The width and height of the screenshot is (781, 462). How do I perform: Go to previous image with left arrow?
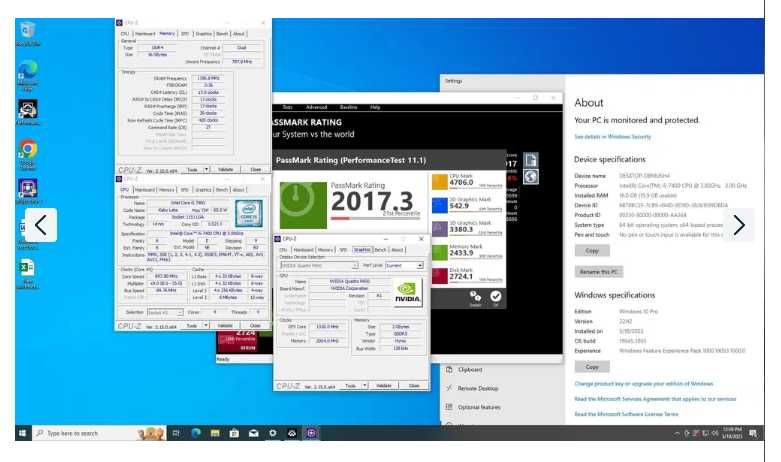[41, 225]
